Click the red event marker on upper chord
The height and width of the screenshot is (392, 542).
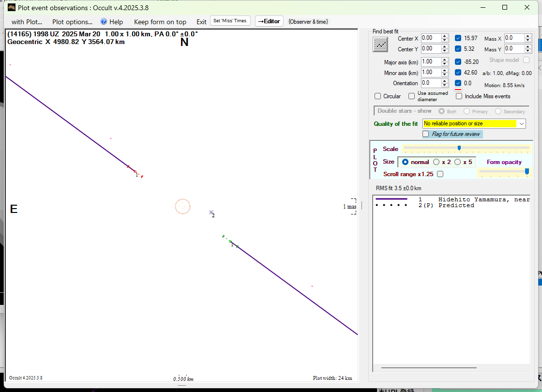point(135,172)
